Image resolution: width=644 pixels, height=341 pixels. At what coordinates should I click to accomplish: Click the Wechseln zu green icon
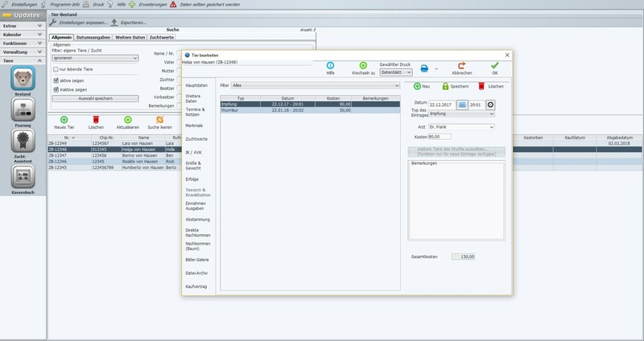coord(363,66)
